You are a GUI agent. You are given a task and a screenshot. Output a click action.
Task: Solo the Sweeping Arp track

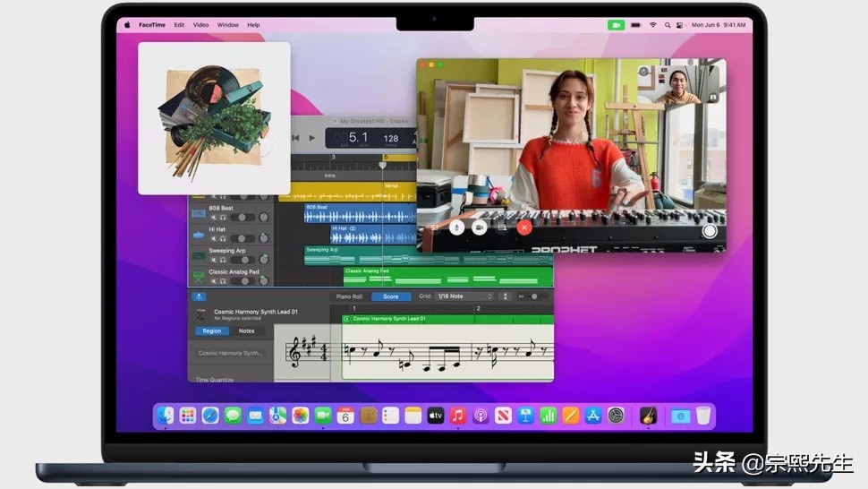click(223, 260)
